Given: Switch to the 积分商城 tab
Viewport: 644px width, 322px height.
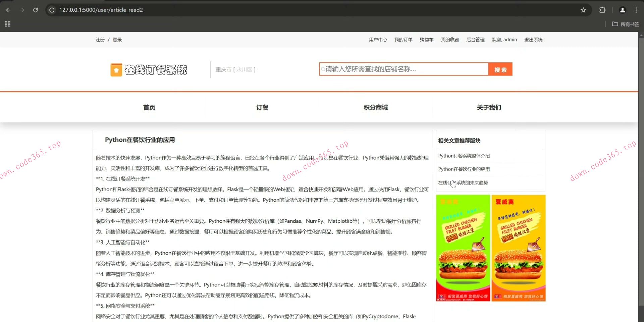Looking at the screenshot, I should (375, 107).
